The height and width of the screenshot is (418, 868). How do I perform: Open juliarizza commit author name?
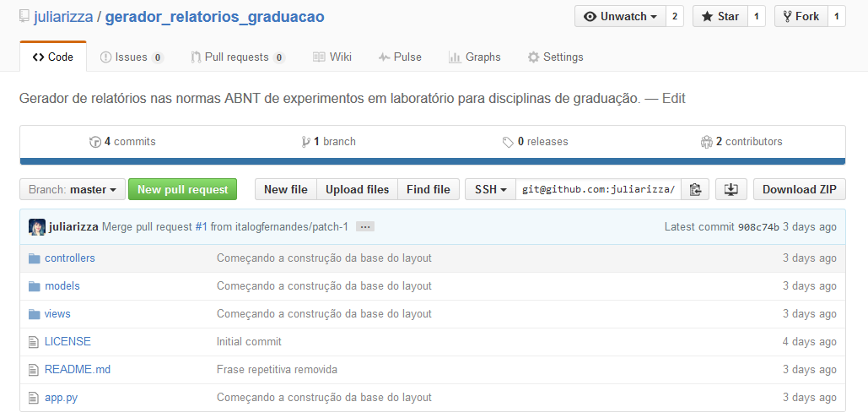point(73,227)
